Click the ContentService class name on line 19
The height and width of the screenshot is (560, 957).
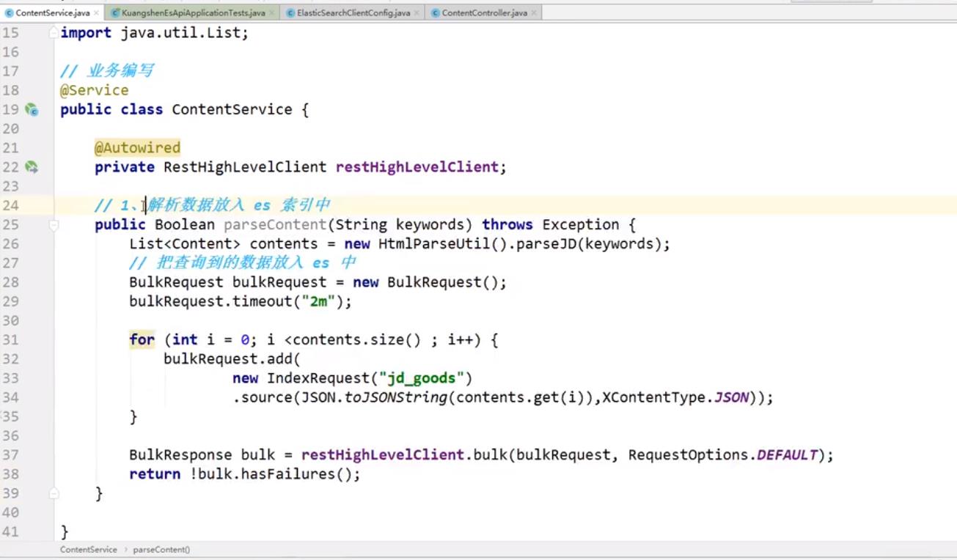232,109
